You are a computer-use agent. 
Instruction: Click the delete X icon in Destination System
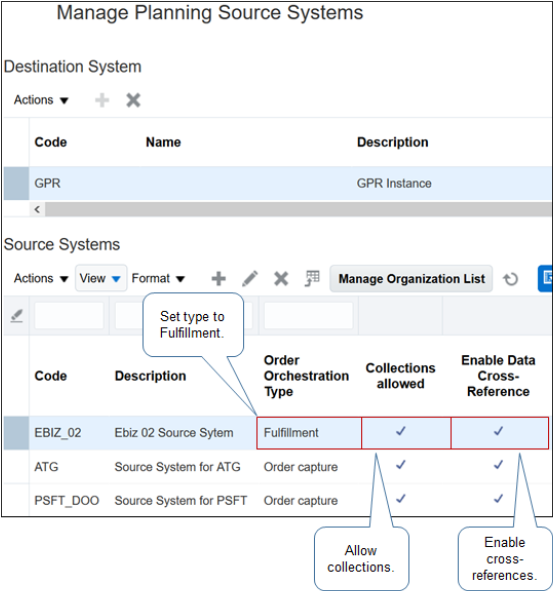coord(133,100)
